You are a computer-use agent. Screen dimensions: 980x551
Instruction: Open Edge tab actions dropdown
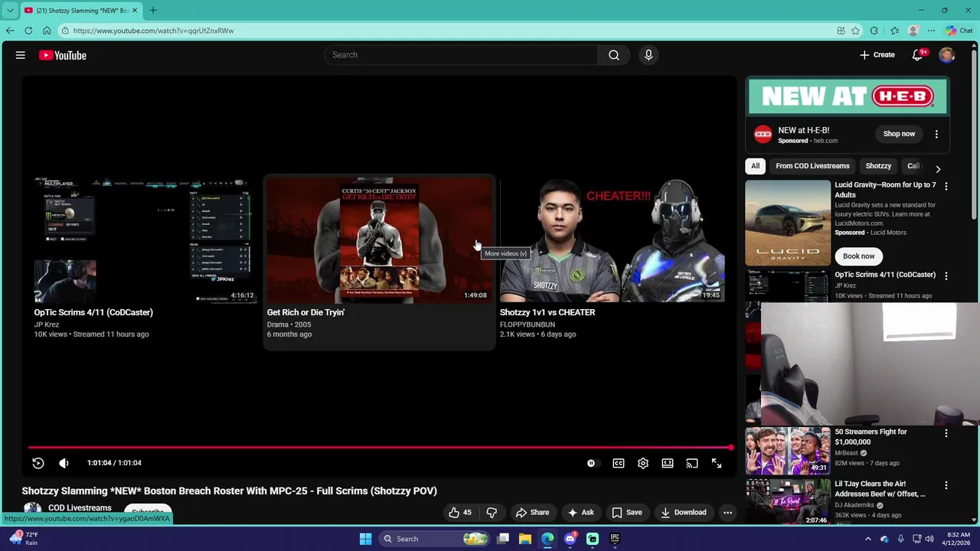point(10,10)
